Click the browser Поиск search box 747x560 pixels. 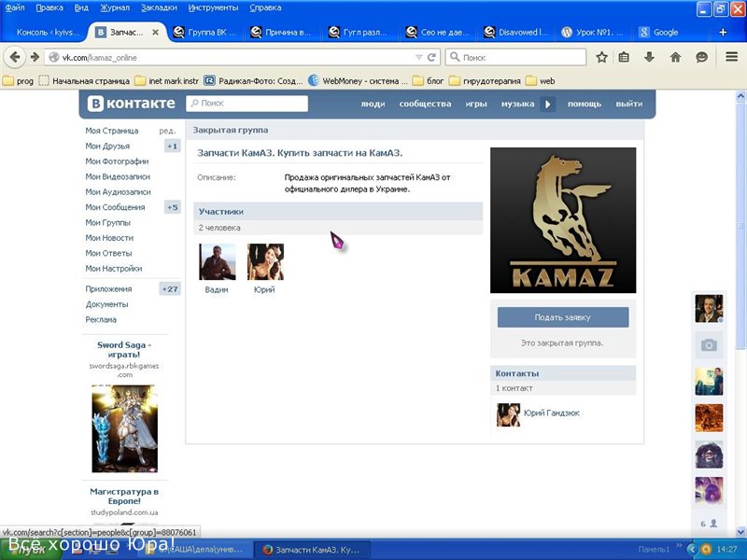coord(516,58)
